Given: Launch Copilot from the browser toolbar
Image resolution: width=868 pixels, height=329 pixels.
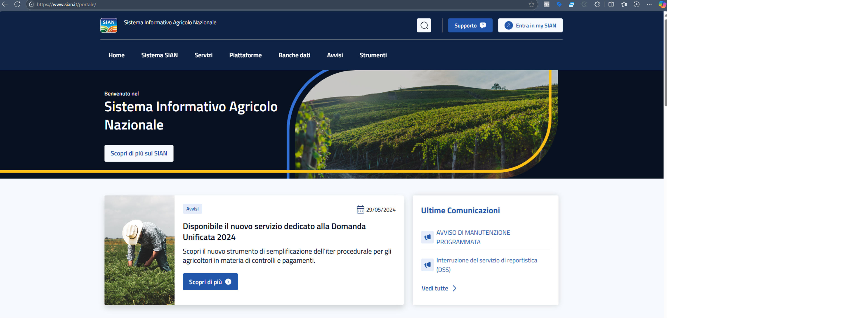Looking at the screenshot, I should coord(662,4).
